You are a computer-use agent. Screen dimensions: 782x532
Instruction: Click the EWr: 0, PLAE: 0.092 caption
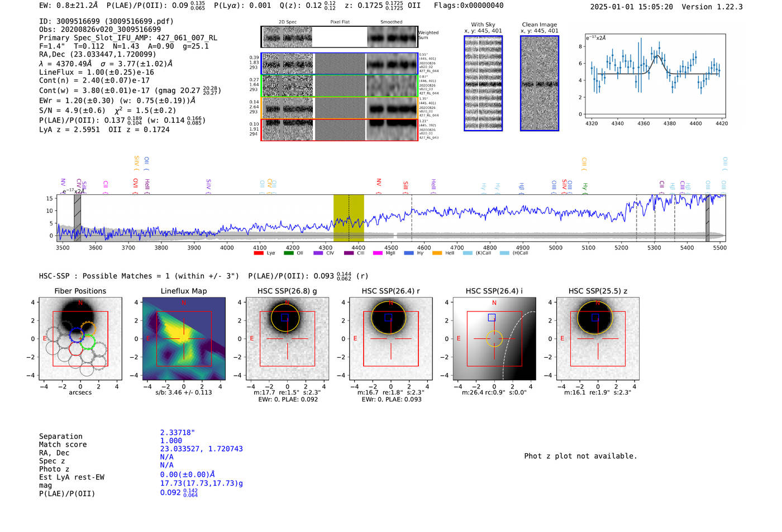[288, 399]
